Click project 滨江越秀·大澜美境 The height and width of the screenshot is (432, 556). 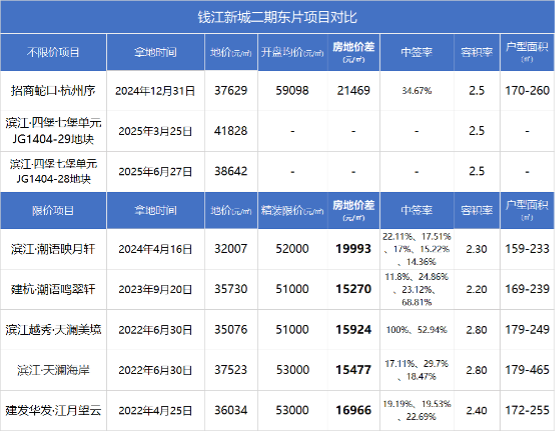[x=53, y=330]
